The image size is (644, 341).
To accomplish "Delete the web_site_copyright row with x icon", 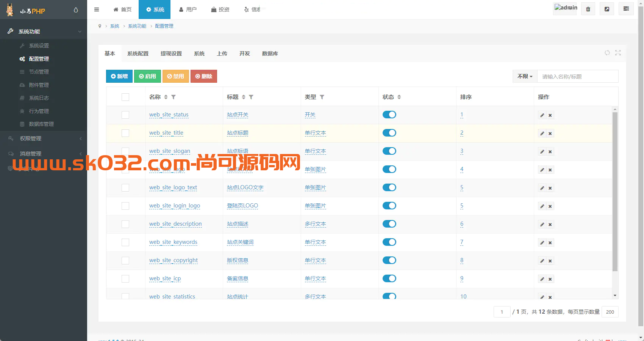I will [x=550, y=261].
